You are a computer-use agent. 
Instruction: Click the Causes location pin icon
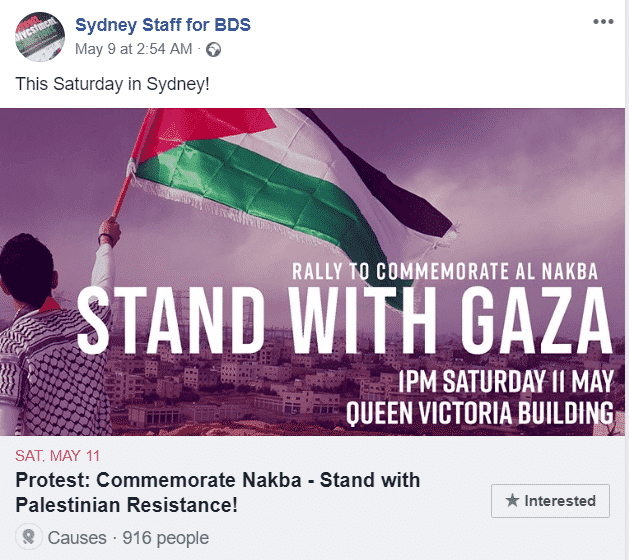coord(29,537)
